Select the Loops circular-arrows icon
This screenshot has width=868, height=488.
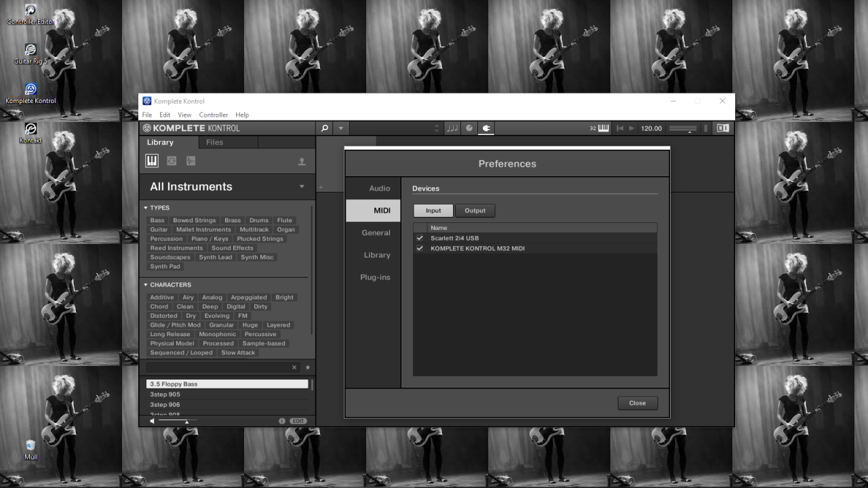click(x=172, y=161)
